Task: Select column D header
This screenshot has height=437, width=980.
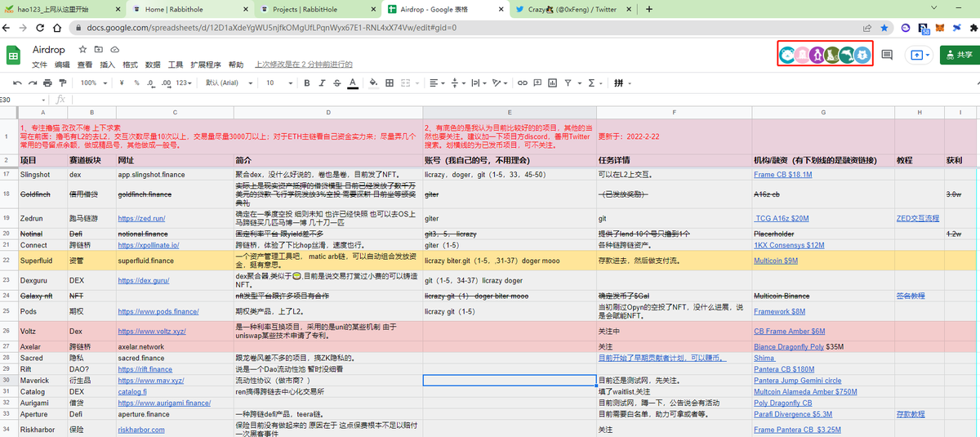Action: (x=327, y=112)
